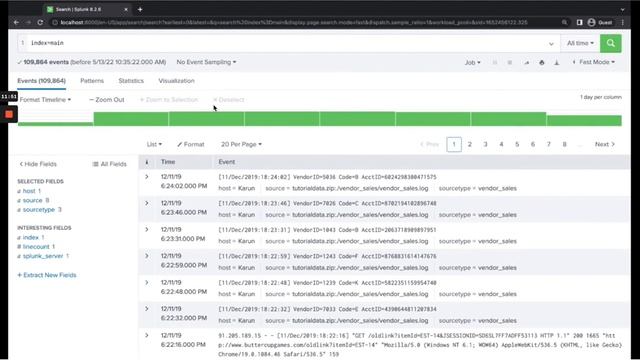The height and width of the screenshot is (360, 640).
Task: Select the source field in sidebar
Action: [x=33, y=200]
